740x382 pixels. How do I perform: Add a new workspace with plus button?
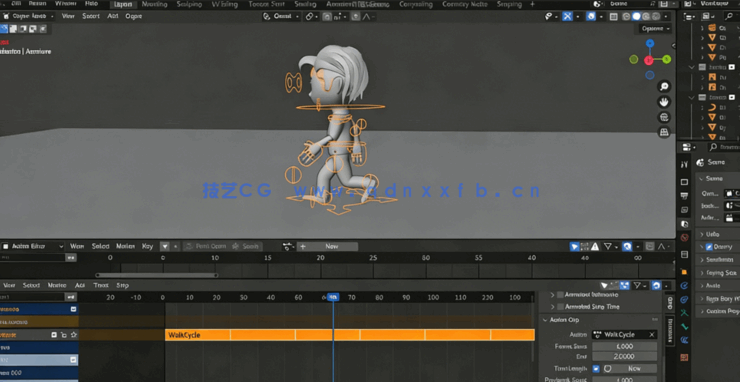tap(532, 4)
